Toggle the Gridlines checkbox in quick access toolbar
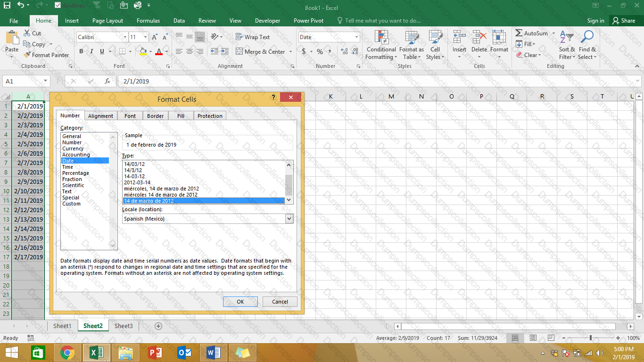This screenshot has width=644, height=362. click(x=58, y=5)
